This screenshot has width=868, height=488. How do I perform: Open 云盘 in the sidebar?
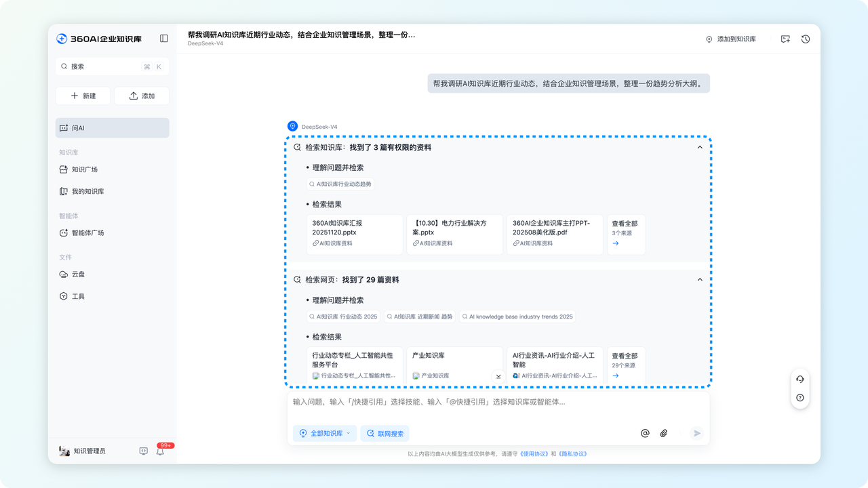113,274
